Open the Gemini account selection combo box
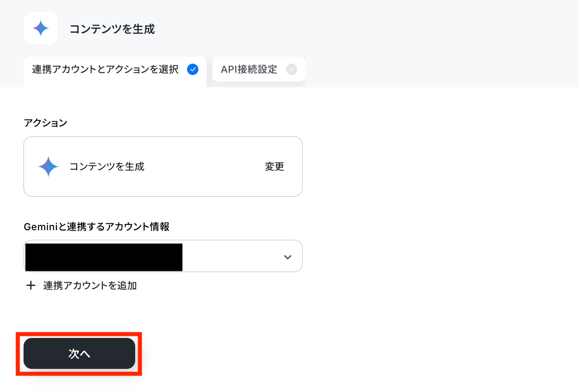 (x=163, y=256)
